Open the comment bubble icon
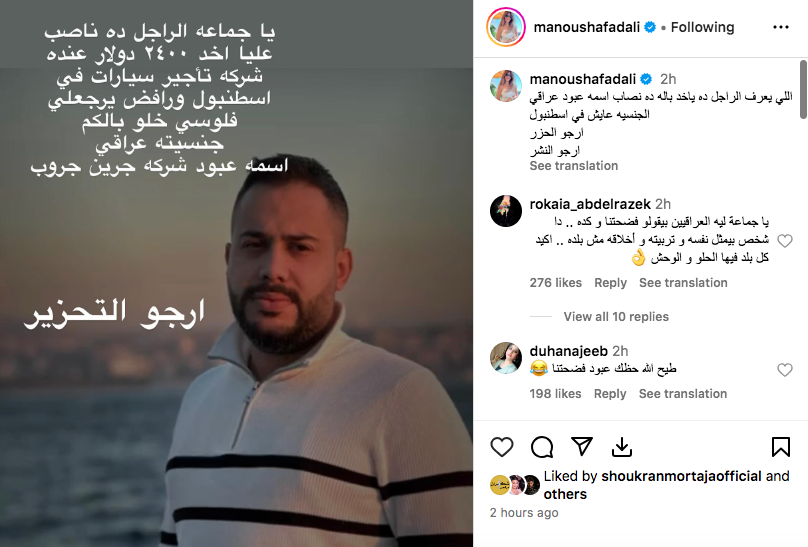 point(542,447)
